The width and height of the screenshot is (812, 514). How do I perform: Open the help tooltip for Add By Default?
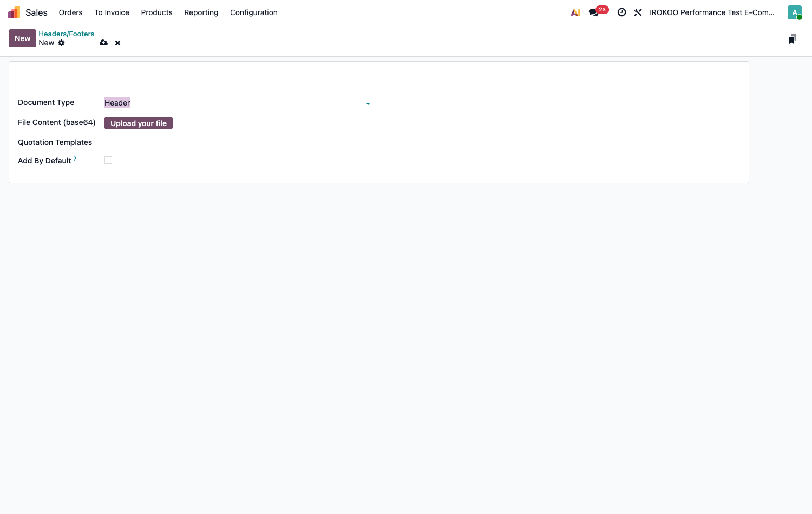coord(75,159)
